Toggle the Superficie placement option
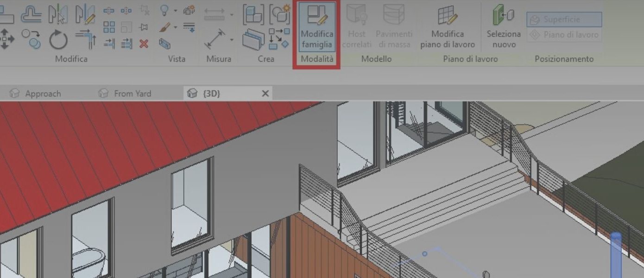 pos(563,19)
